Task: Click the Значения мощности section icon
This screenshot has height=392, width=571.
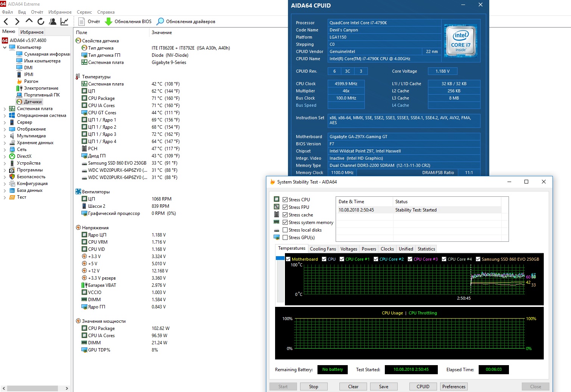Action: [x=78, y=321]
